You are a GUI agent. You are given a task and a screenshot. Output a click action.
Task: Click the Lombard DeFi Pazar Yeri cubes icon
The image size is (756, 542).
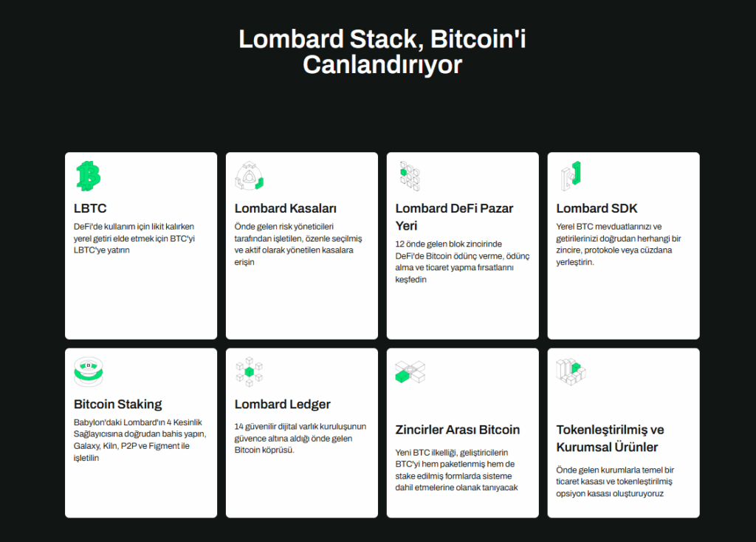point(410,176)
